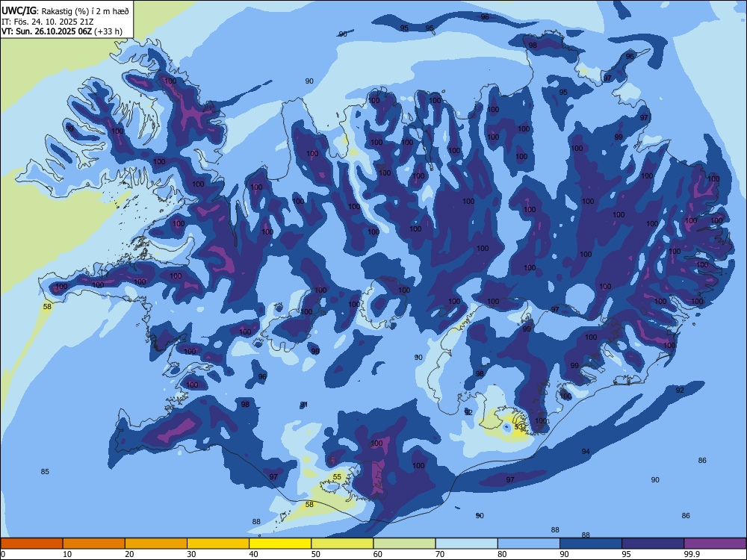
Task: Click the dark indigo 95–99.9 legend swatch
Action: 653,544
